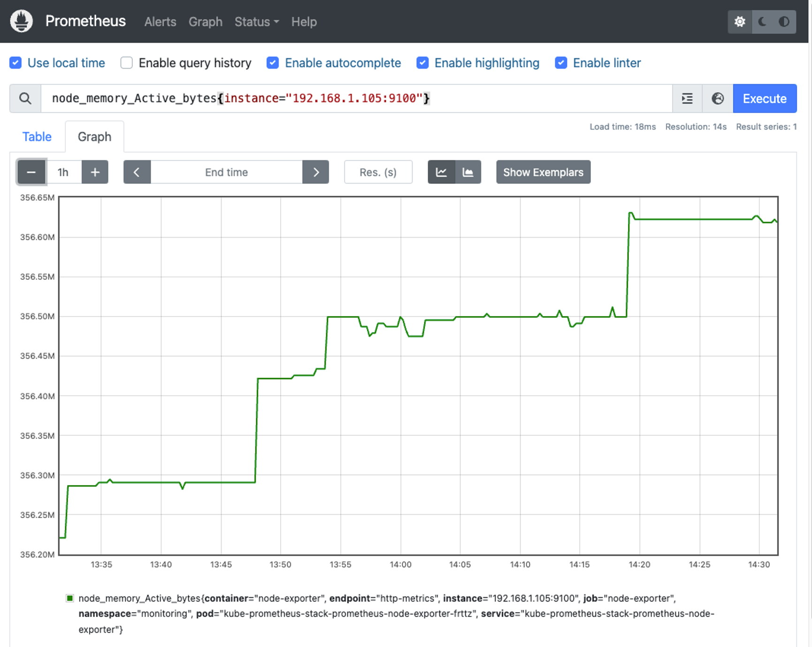Toggle the Use local time checkbox
This screenshot has height=647, width=812.
coord(15,63)
